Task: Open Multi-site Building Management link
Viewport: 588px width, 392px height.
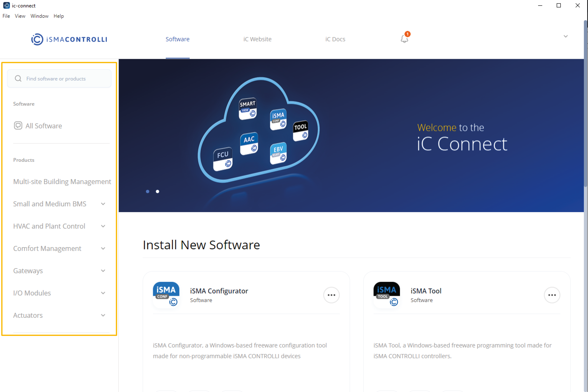Action: pyautogui.click(x=62, y=182)
